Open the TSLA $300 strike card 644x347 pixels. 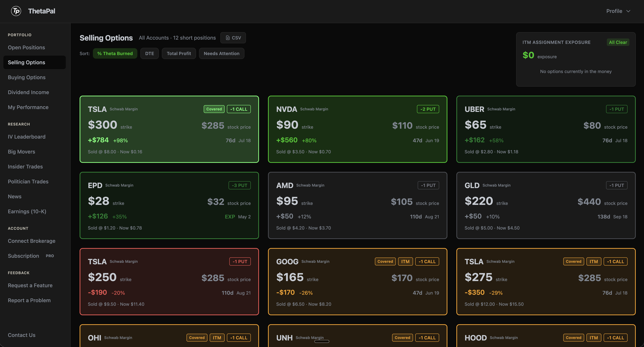coord(169,129)
